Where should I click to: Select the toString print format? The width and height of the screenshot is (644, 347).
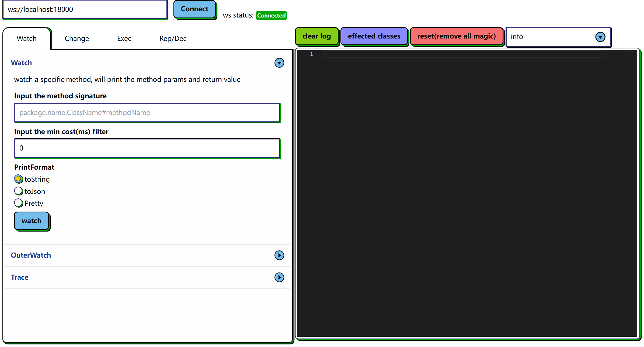click(18, 179)
